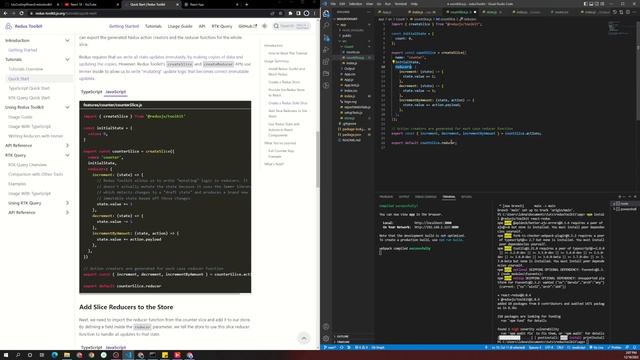This screenshot has width=640, height=360.
Task: Select the powershell terminal in the list
Action: point(625,209)
